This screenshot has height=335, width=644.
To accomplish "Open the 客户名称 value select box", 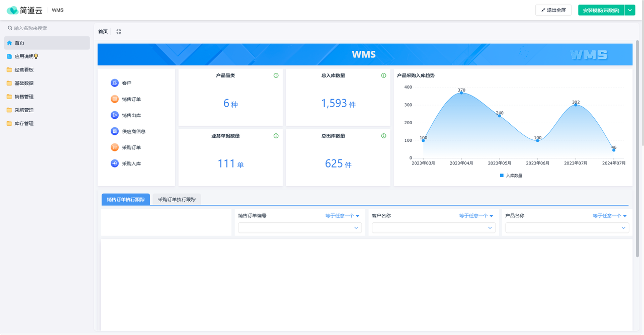I will point(434,228).
